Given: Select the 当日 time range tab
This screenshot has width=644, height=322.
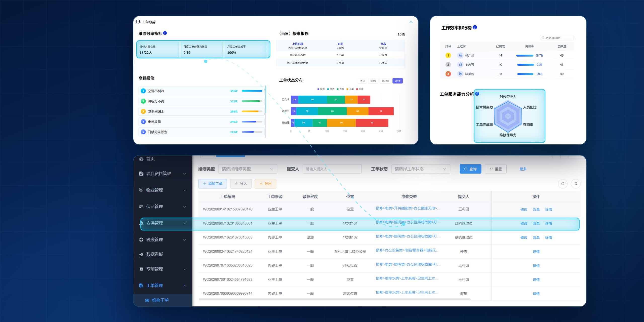Looking at the screenshot, I should pos(362,81).
